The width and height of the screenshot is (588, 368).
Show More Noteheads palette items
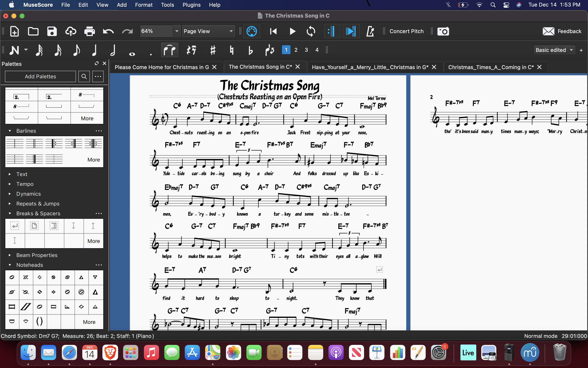89,322
